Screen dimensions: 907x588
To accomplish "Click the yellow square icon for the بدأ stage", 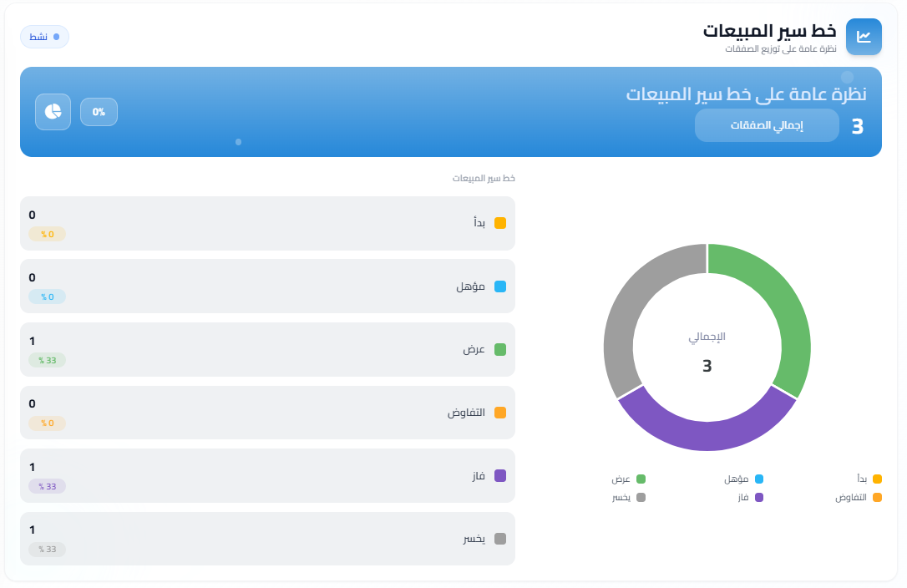I will pyautogui.click(x=499, y=223).
